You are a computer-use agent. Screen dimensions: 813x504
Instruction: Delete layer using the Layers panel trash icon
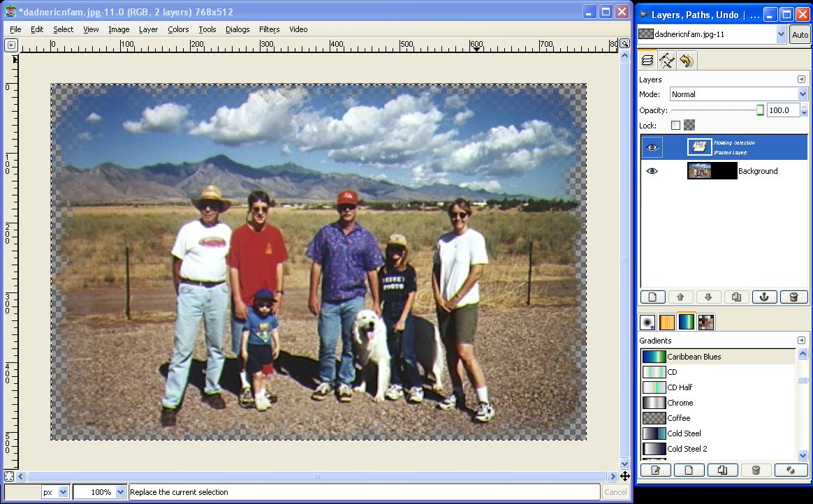[793, 297]
